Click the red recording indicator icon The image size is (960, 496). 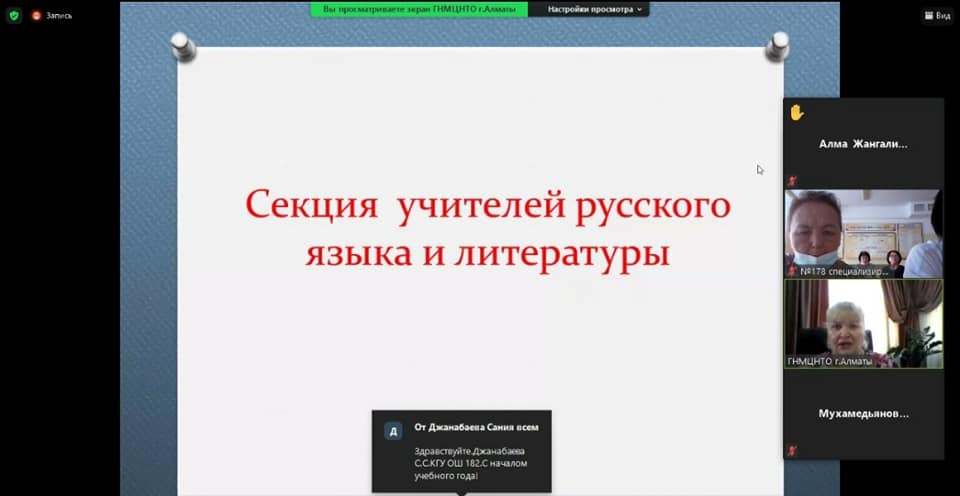coord(36,15)
